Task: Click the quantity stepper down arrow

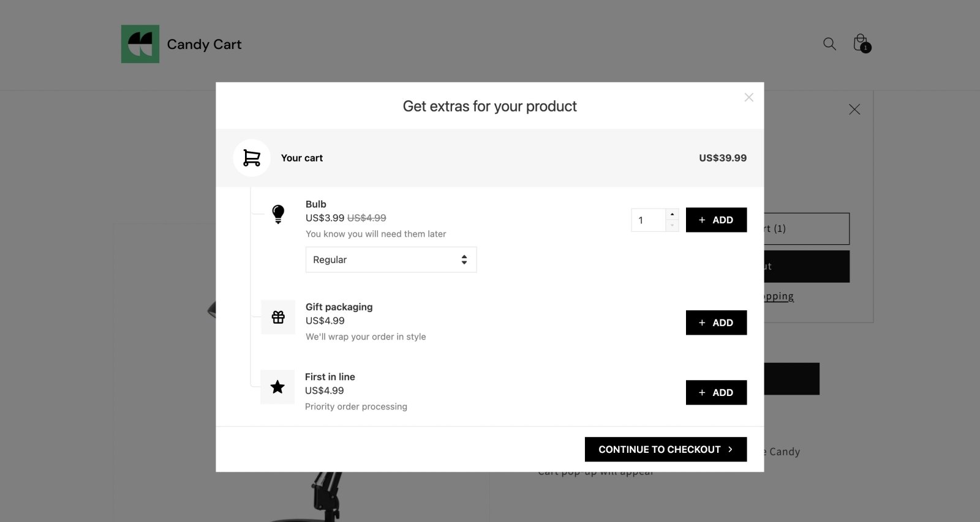Action: (x=672, y=225)
